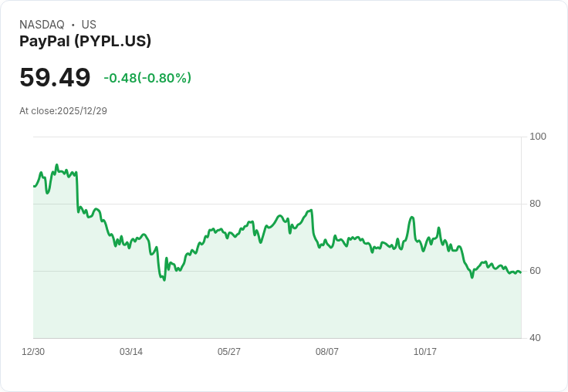This screenshot has height=392, width=568.
Task: Click the US country label beside NASDAQ
Action: pyautogui.click(x=89, y=25)
